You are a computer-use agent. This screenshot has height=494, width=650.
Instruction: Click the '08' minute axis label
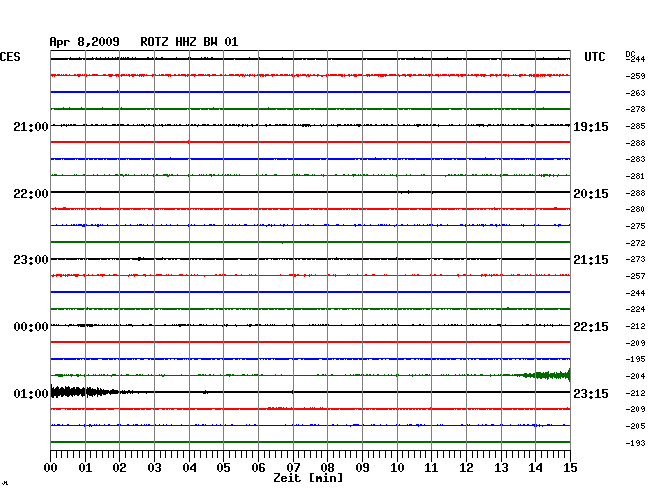(x=327, y=468)
